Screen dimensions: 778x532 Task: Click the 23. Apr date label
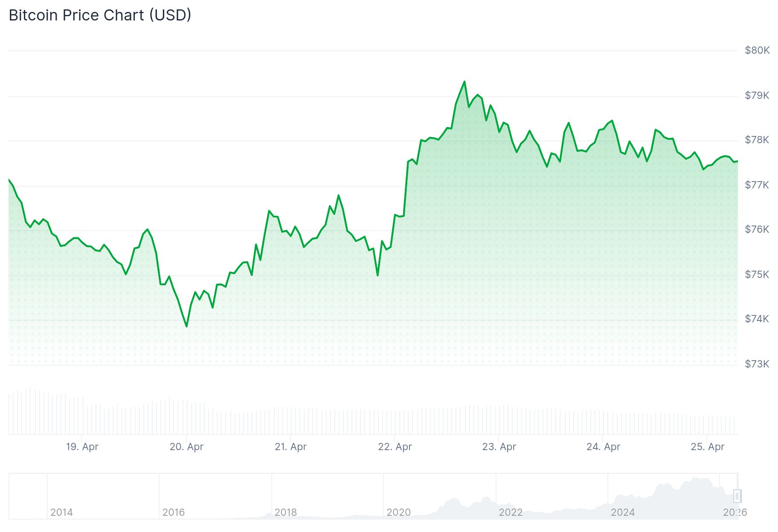pos(499,447)
